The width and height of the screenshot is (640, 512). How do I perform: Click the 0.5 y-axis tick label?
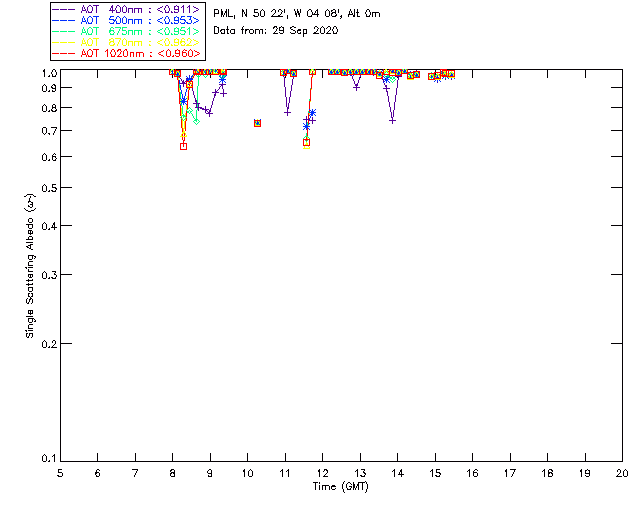[x=49, y=188]
